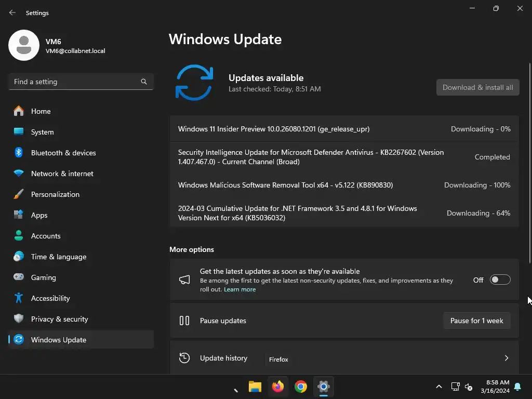Go to System settings

[x=81, y=131]
